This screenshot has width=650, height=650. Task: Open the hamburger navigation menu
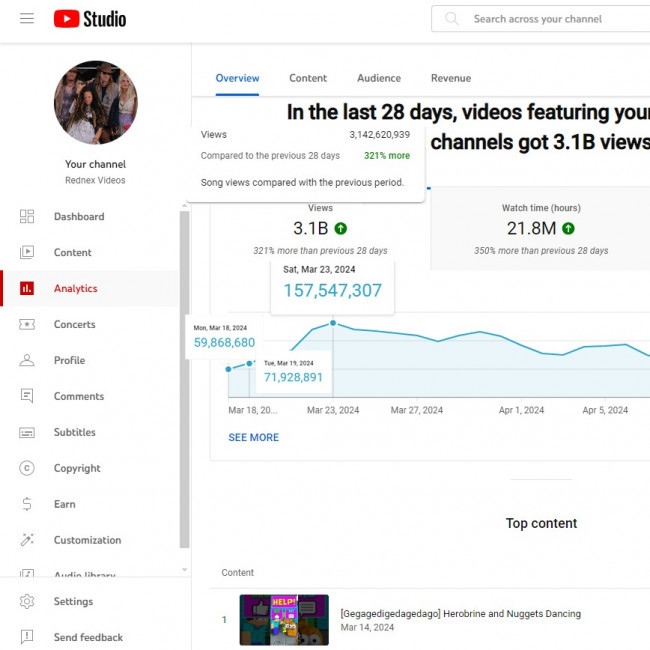pos(27,19)
